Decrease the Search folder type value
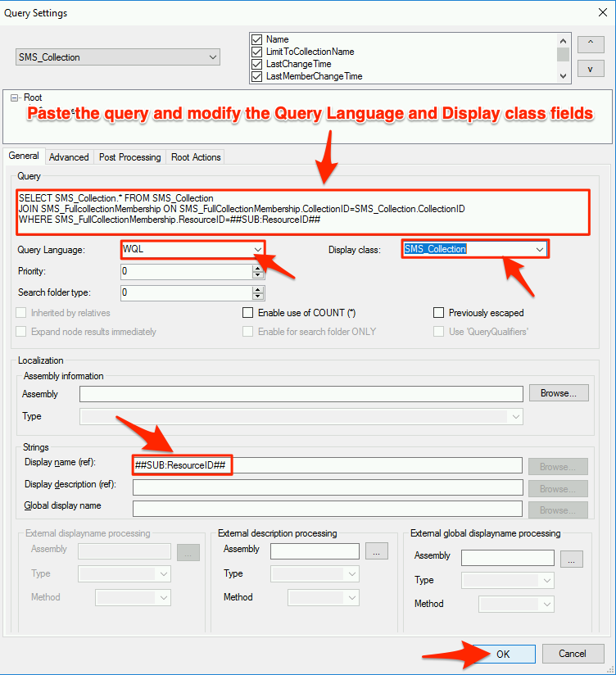Viewport: 616px width, 675px height. click(259, 296)
